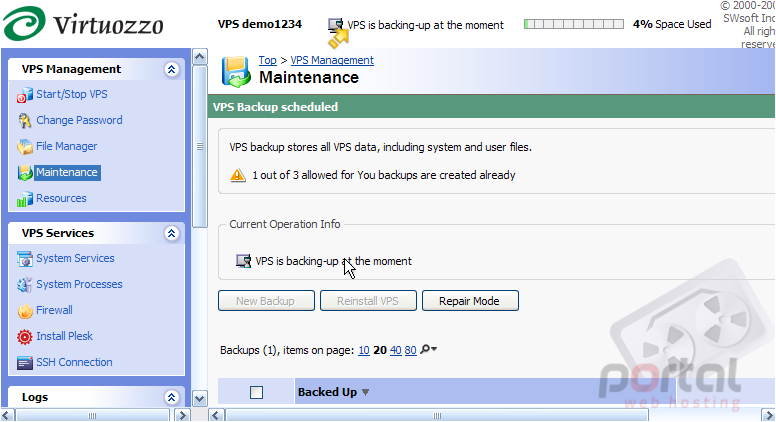Image resolution: width=776 pixels, height=422 pixels.
Task: Click the SSH Connection terminal icon
Action: tap(25, 363)
